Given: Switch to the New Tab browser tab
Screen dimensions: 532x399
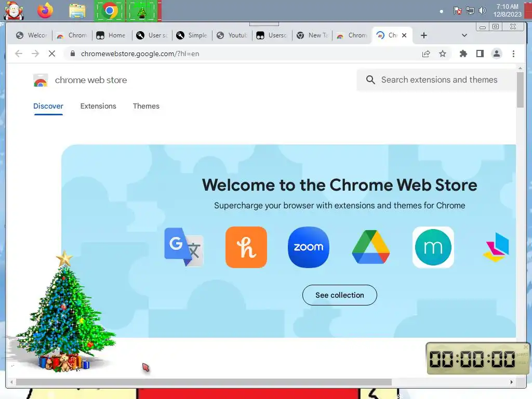Looking at the screenshot, I should (x=312, y=35).
